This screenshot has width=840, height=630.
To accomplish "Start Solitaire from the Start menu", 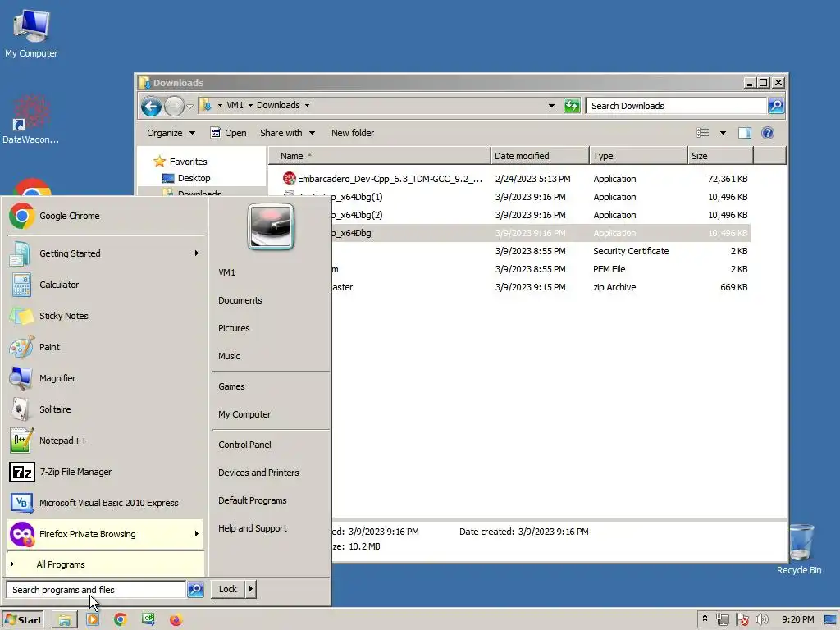I will (x=106, y=409).
